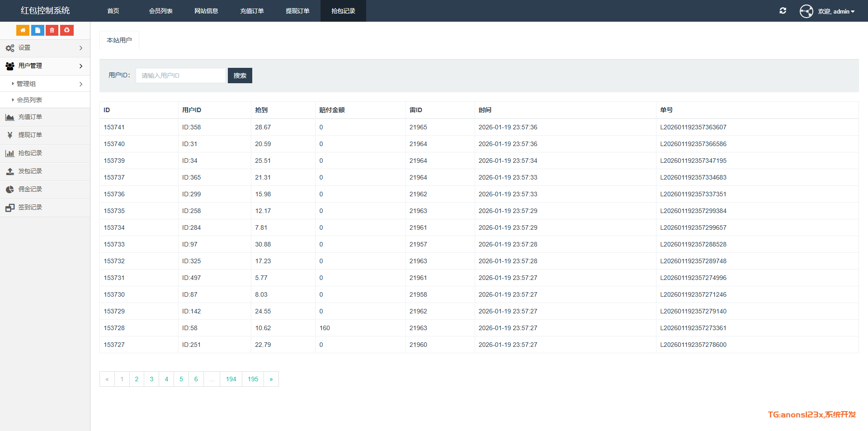The height and width of the screenshot is (431, 868).
Task: Go to page 195 in pagination
Action: (253, 379)
